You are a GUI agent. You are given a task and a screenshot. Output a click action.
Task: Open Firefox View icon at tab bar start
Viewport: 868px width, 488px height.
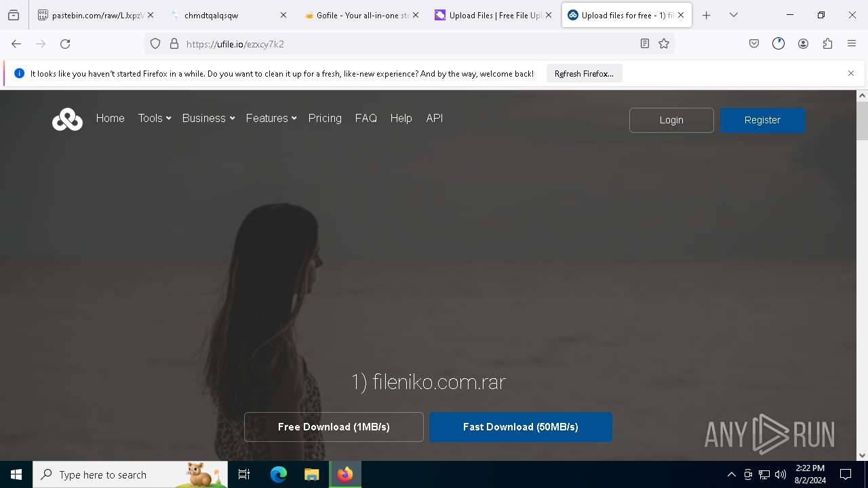14,15
